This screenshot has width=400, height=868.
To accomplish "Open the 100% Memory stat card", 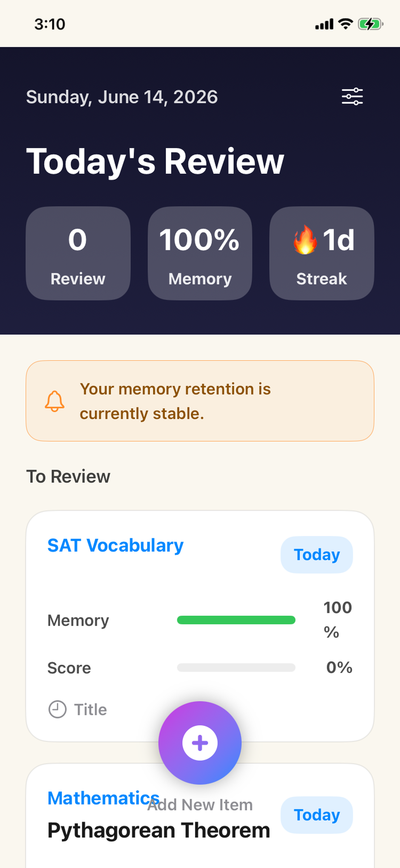I will click(200, 253).
